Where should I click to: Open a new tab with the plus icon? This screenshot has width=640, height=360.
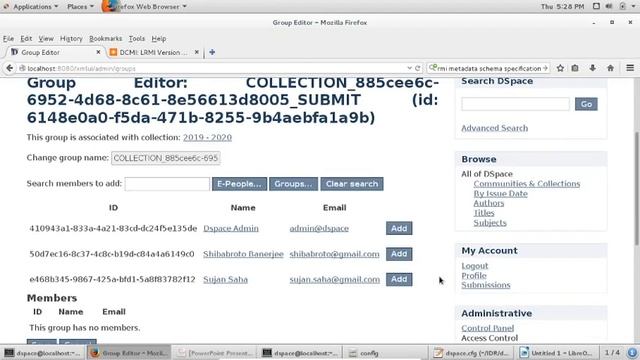pyautogui.click(x=212, y=52)
